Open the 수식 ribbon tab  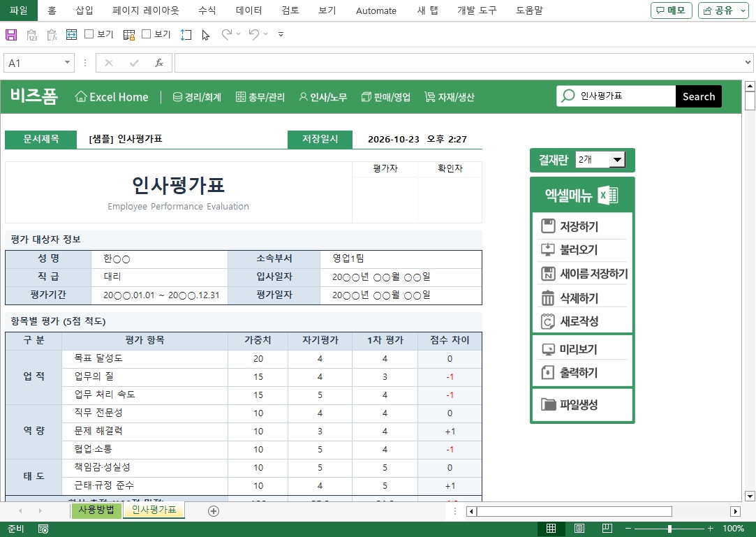click(207, 10)
